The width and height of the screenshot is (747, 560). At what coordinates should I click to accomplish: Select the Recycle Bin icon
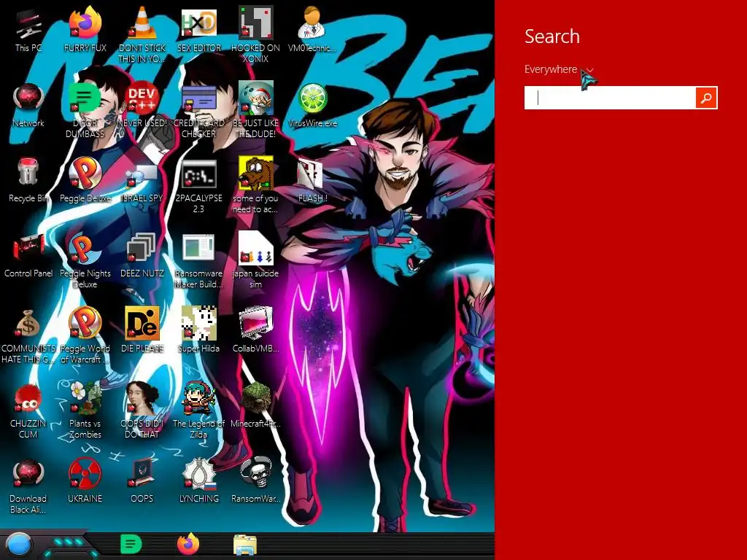(x=28, y=171)
